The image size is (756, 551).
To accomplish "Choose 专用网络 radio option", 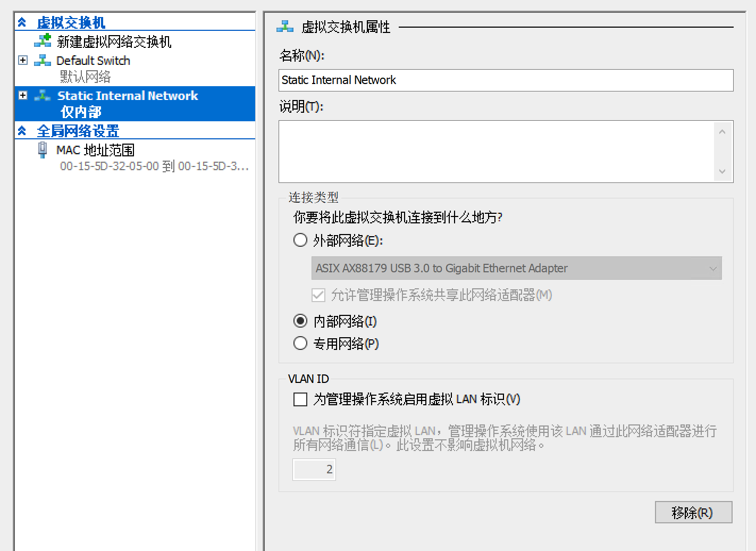I will [x=300, y=344].
